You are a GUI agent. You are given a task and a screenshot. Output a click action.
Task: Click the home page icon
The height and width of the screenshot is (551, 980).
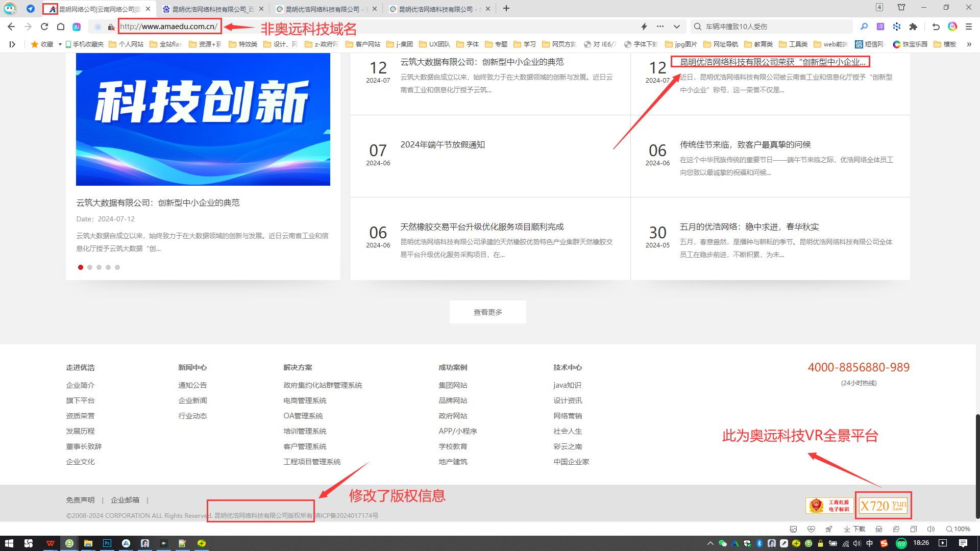pos(61,27)
